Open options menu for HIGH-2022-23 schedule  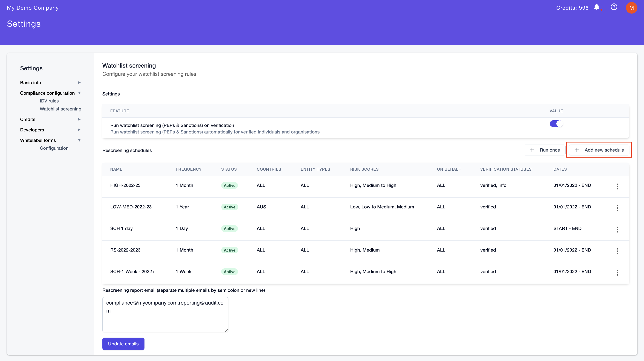coord(617,186)
